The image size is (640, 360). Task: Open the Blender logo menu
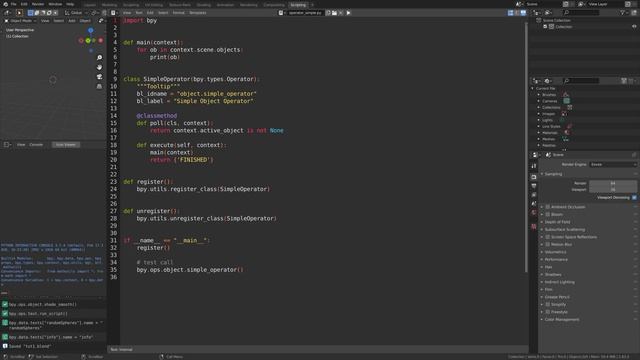(5, 4)
